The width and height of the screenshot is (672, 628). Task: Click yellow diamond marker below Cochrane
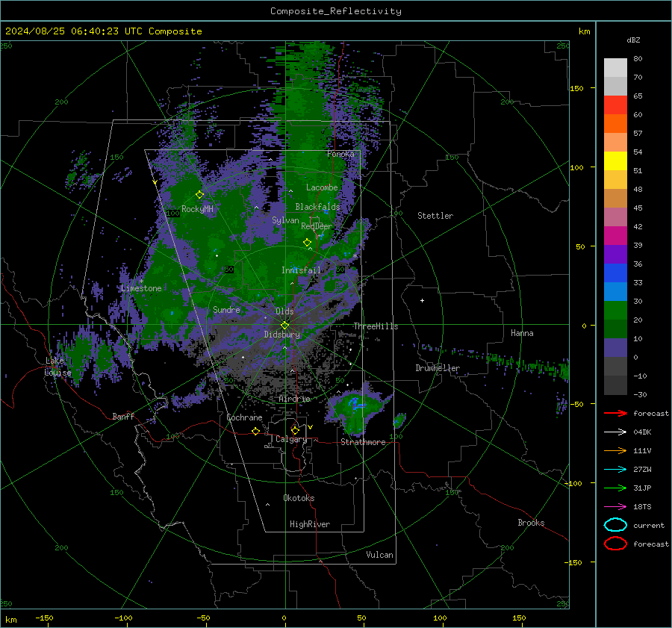(255, 431)
